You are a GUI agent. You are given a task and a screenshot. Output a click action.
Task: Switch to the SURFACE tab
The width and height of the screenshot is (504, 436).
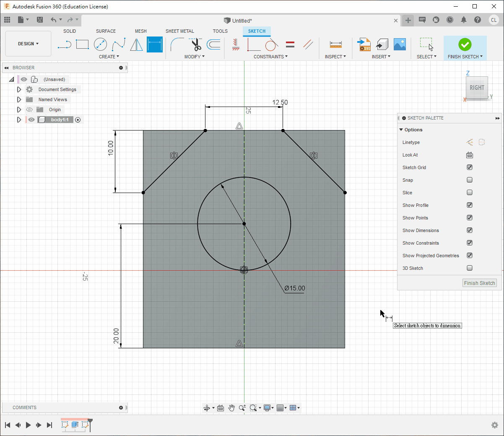[106, 31]
